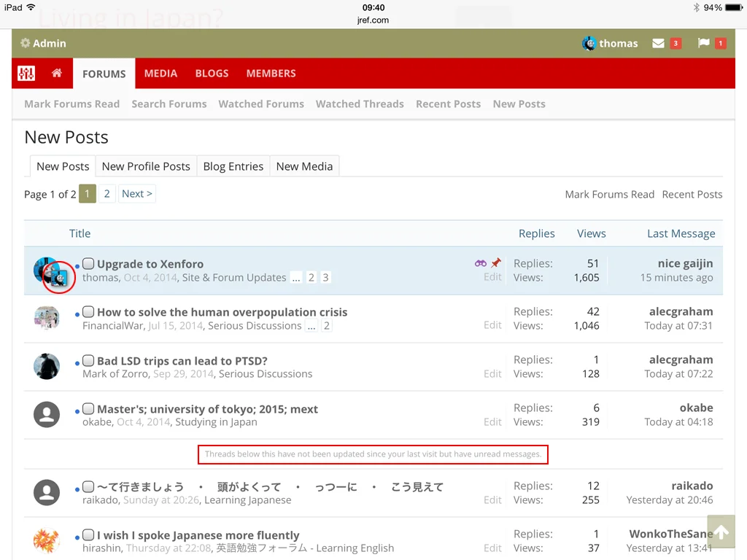747x560 pixels.
Task: Jump to page 3 of Xenforo thread
Action: click(x=325, y=278)
